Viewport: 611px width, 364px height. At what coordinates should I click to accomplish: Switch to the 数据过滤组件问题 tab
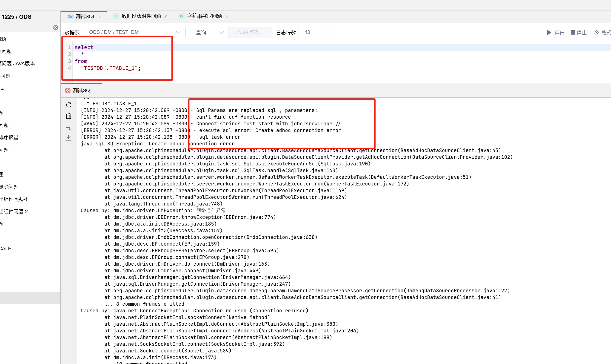point(141,16)
